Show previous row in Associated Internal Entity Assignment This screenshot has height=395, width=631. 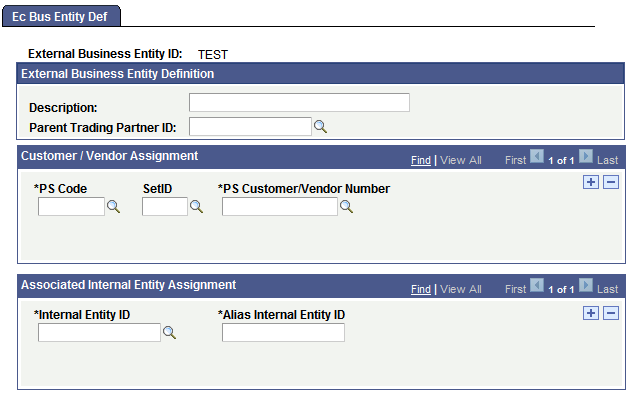tap(537, 285)
